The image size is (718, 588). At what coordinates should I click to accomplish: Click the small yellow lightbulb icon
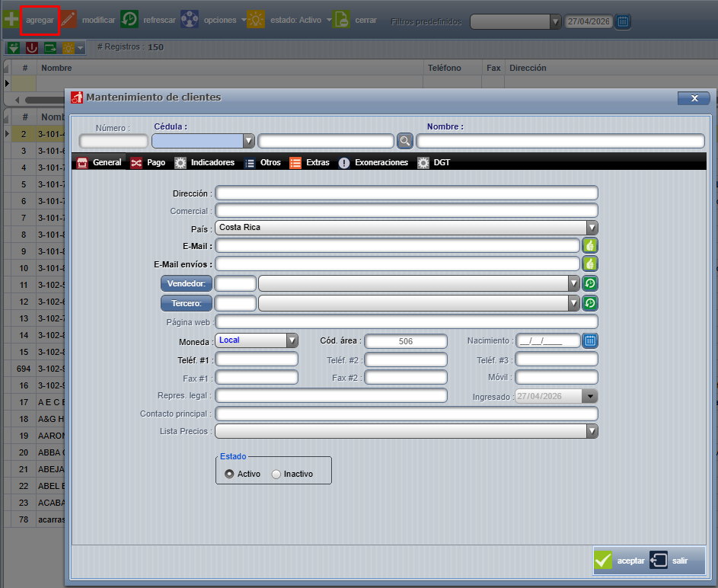click(69, 48)
